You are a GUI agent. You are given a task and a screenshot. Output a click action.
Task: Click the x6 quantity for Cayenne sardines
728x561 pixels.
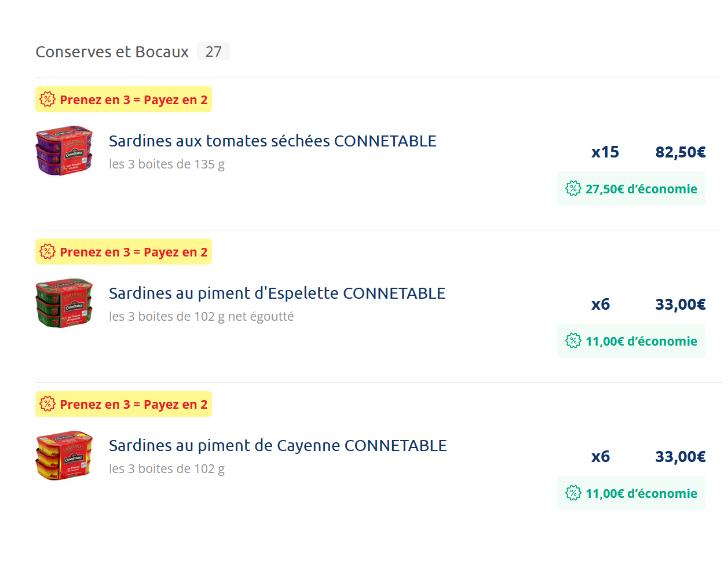(601, 457)
